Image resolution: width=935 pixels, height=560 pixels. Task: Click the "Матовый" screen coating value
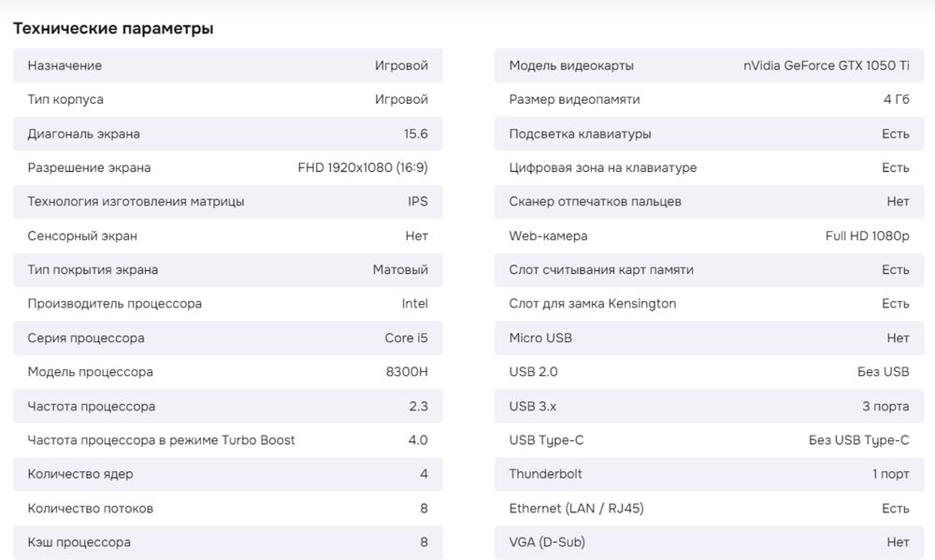point(400,270)
